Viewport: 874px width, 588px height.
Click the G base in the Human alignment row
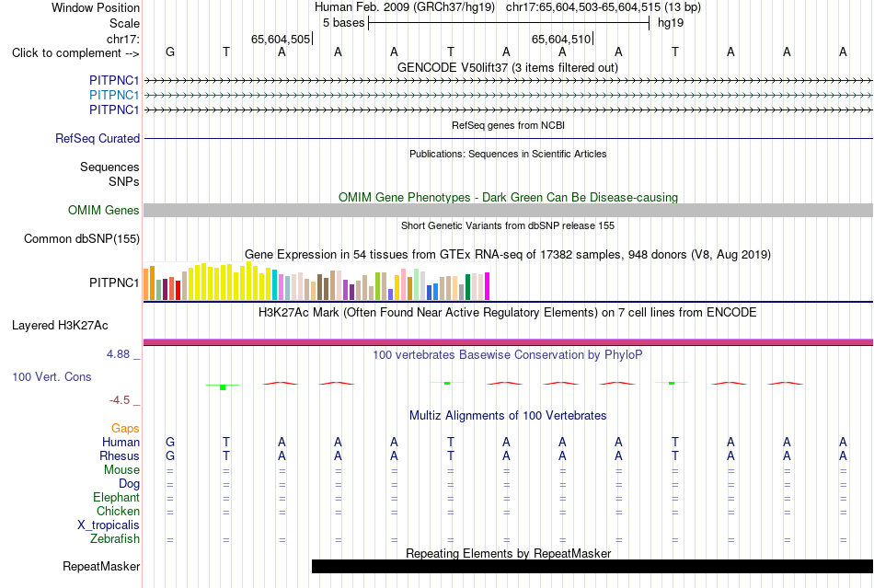(x=170, y=442)
